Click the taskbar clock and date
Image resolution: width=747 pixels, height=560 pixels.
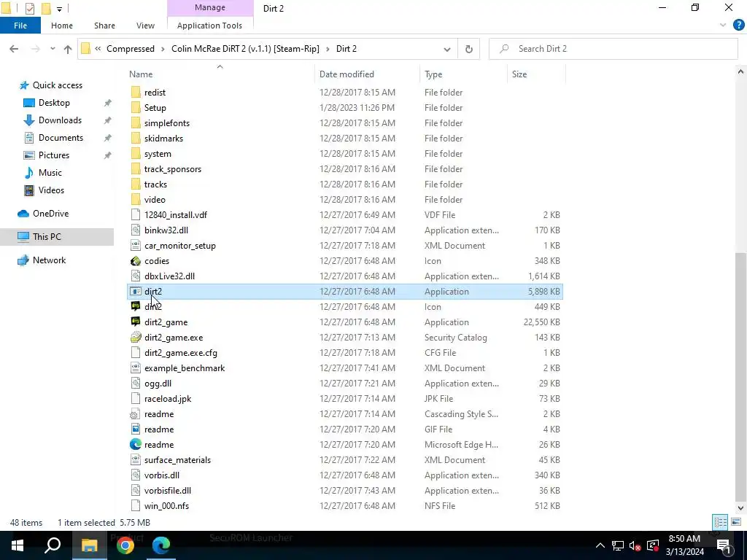[684, 545]
